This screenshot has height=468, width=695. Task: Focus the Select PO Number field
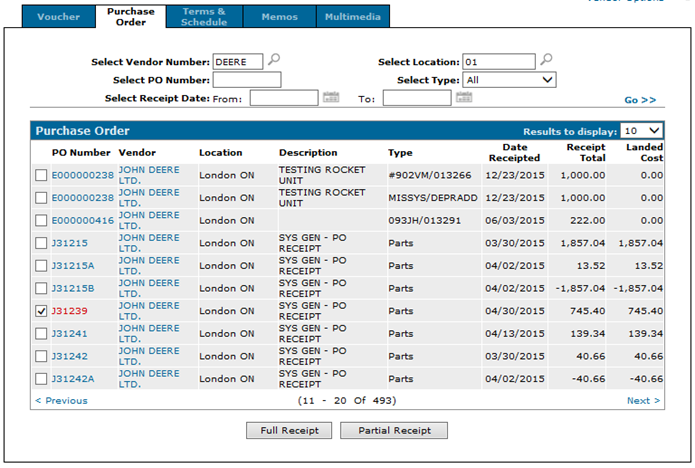[x=247, y=80]
